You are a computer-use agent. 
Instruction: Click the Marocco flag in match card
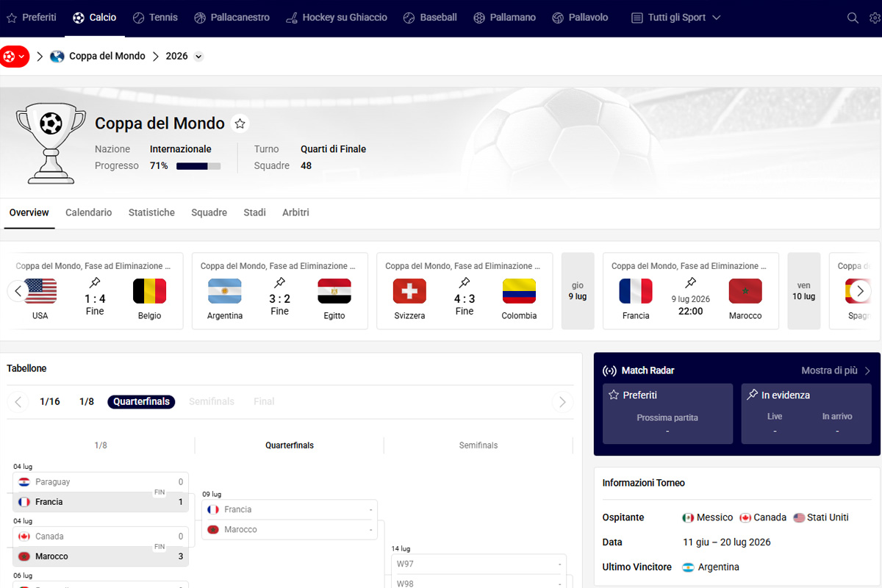(x=745, y=291)
